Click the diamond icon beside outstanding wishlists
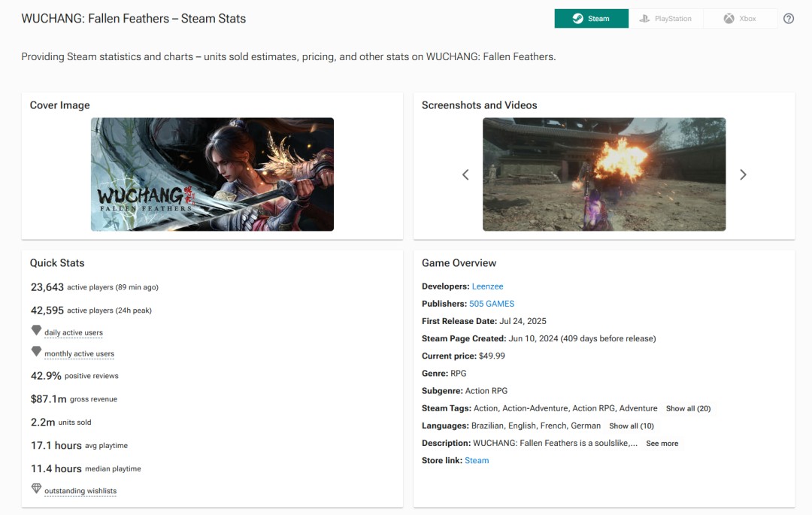 point(36,489)
